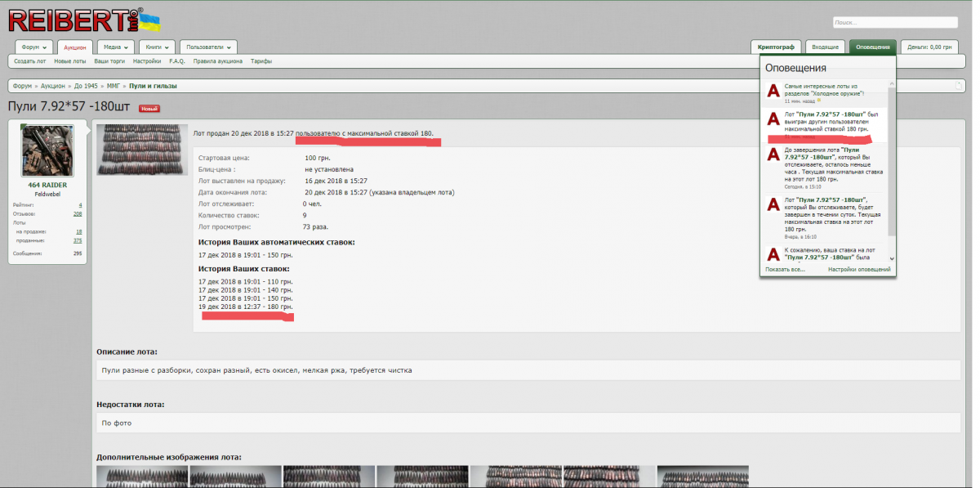Go to 'Правила аукциона' page
This screenshot has height=488, width=980.
217,61
